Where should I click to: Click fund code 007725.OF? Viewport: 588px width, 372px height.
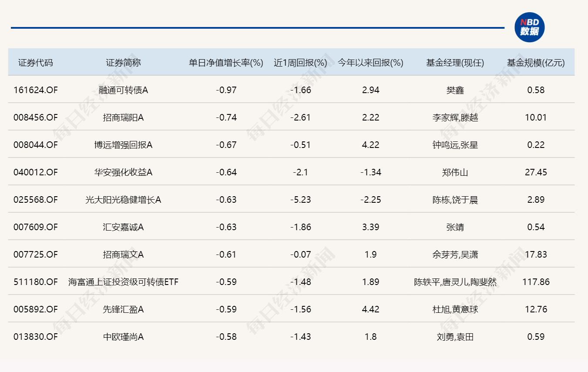36,255
